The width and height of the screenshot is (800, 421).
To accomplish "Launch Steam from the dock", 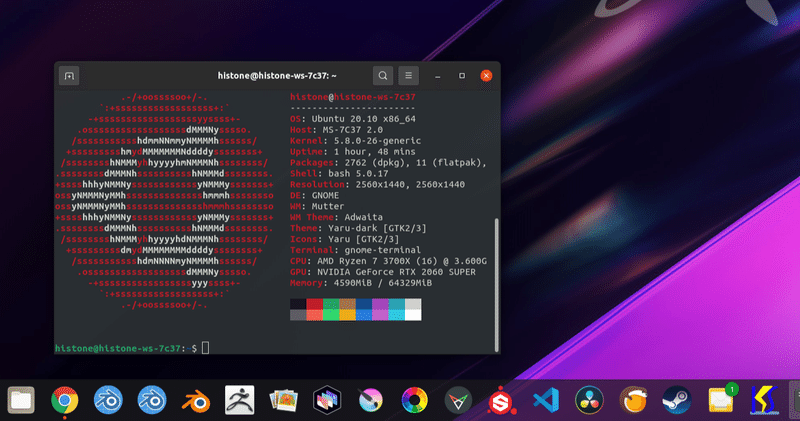I will 677,400.
